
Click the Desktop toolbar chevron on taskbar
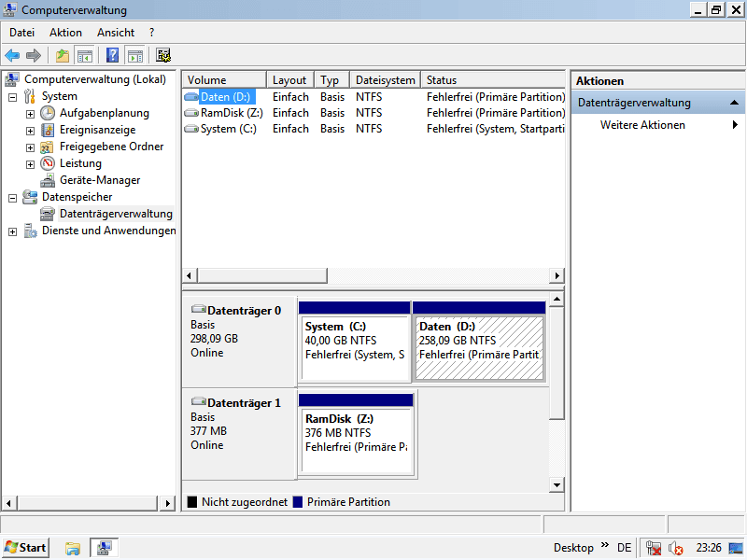click(x=605, y=545)
